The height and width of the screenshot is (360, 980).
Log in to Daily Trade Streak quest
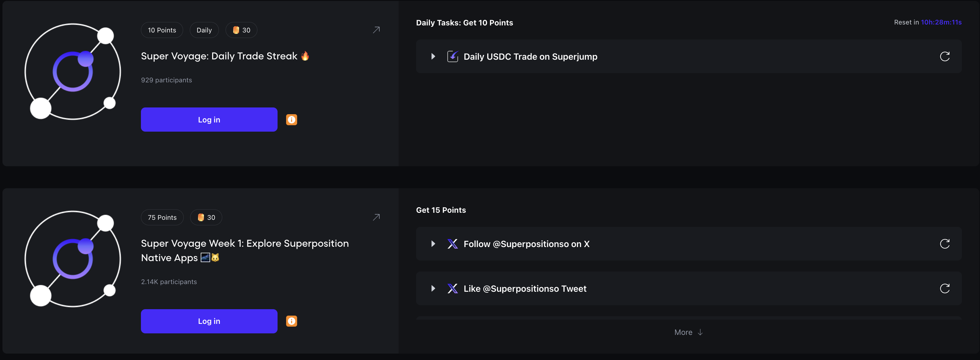click(x=209, y=120)
